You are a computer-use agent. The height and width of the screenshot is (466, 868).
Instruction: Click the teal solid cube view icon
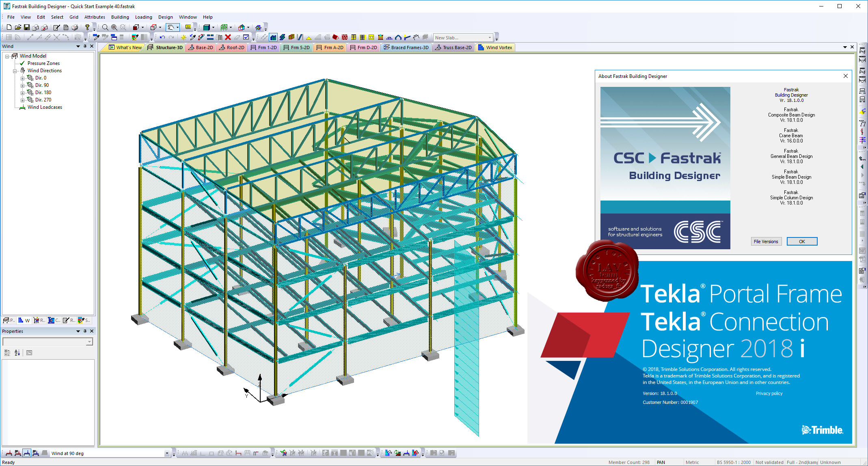207,27
